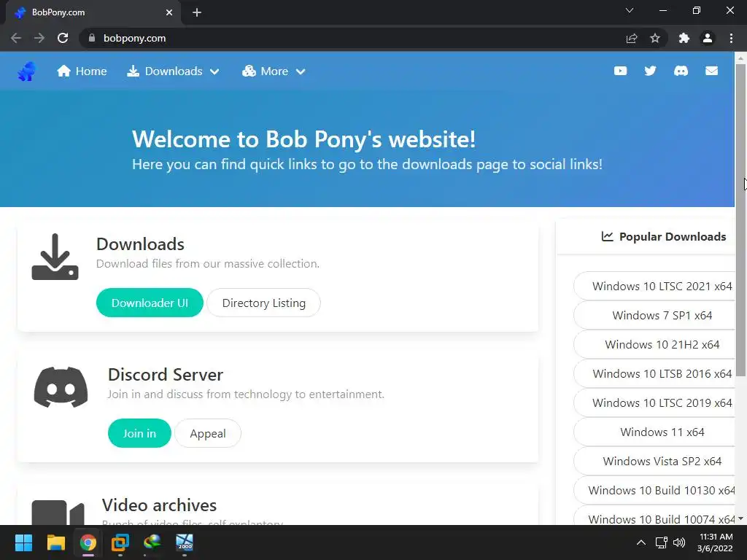747x560 pixels.
Task: Open the YouTube link icon in navbar
Action: point(620,71)
